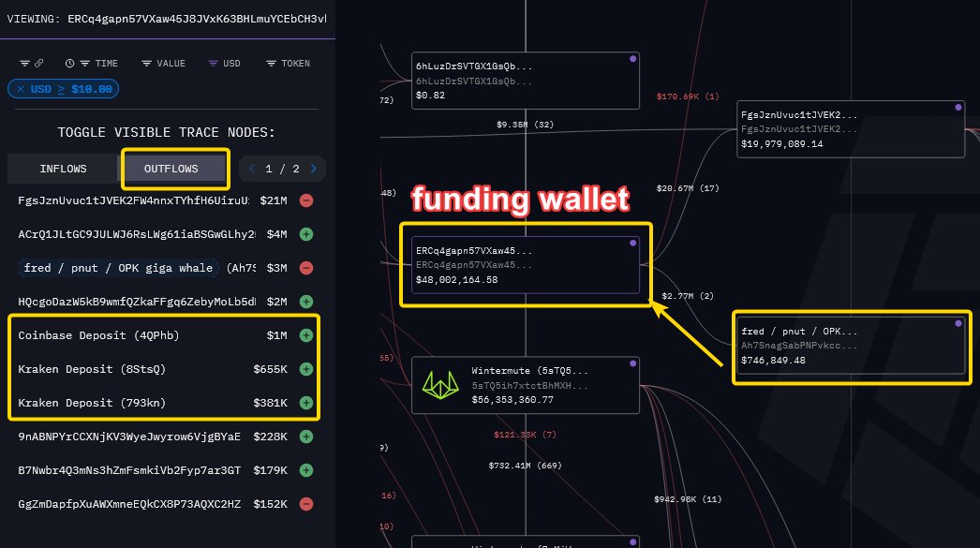980x548 pixels.
Task: Hide the fred / pnut / OPK giga whale node
Action: [x=306, y=268]
